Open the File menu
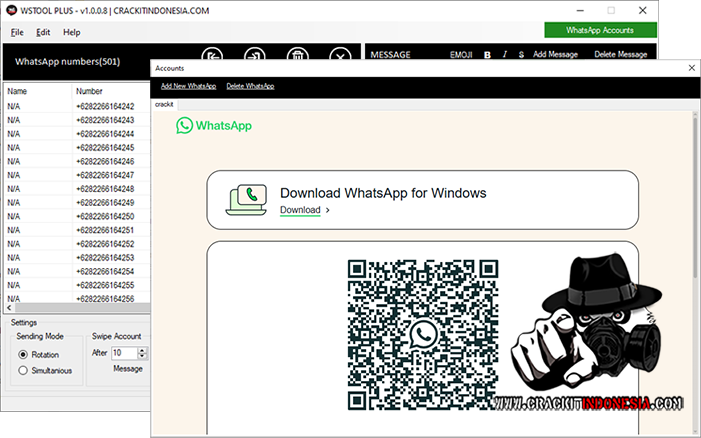 (x=18, y=32)
